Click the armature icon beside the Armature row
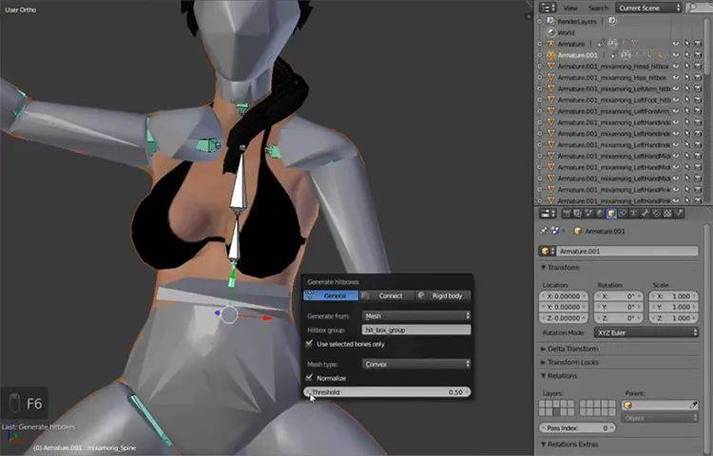The height and width of the screenshot is (456, 713). pos(551,44)
